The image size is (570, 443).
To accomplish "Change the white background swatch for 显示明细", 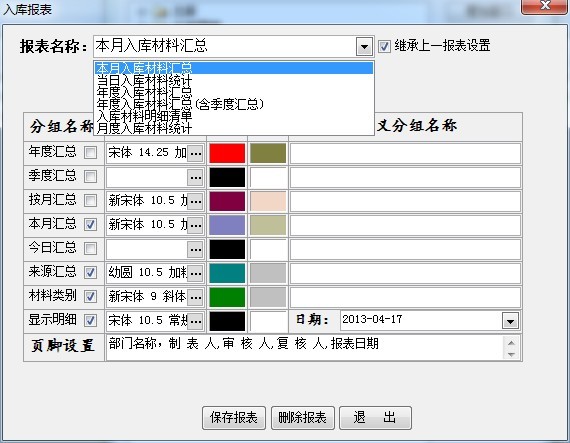I will (268, 321).
